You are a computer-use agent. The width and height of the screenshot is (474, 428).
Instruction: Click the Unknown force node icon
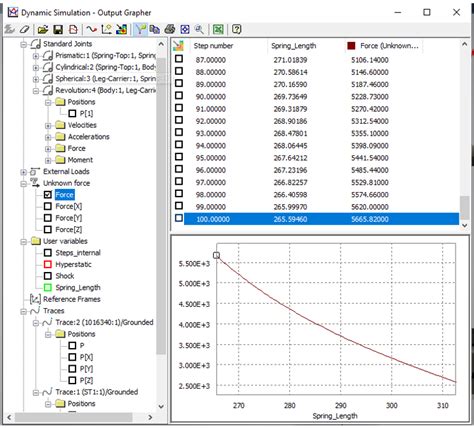[x=35, y=183]
